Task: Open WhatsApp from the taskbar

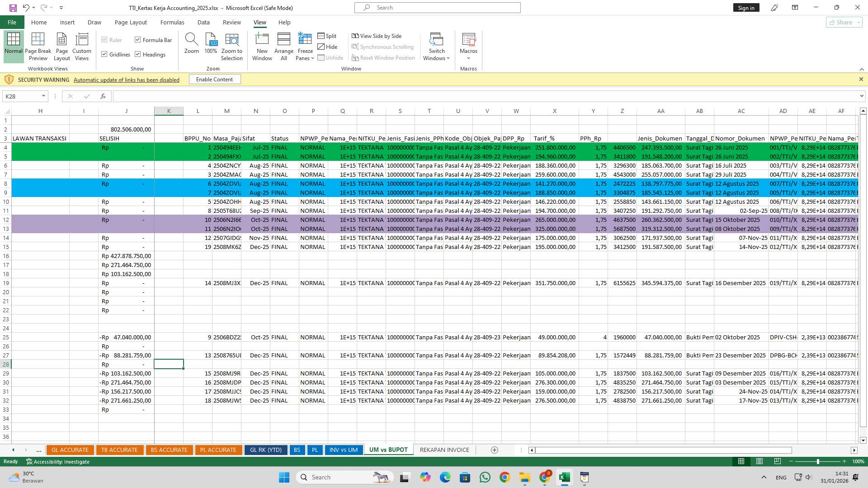Action: [x=485, y=477]
